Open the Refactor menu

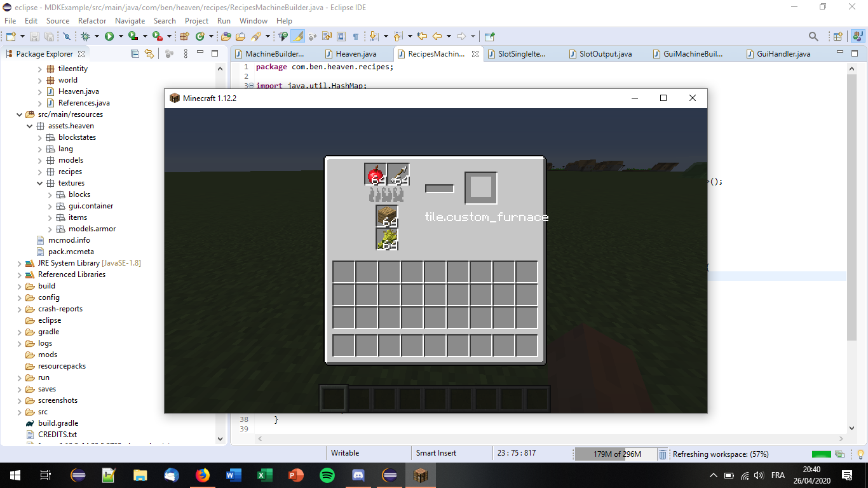(x=92, y=21)
